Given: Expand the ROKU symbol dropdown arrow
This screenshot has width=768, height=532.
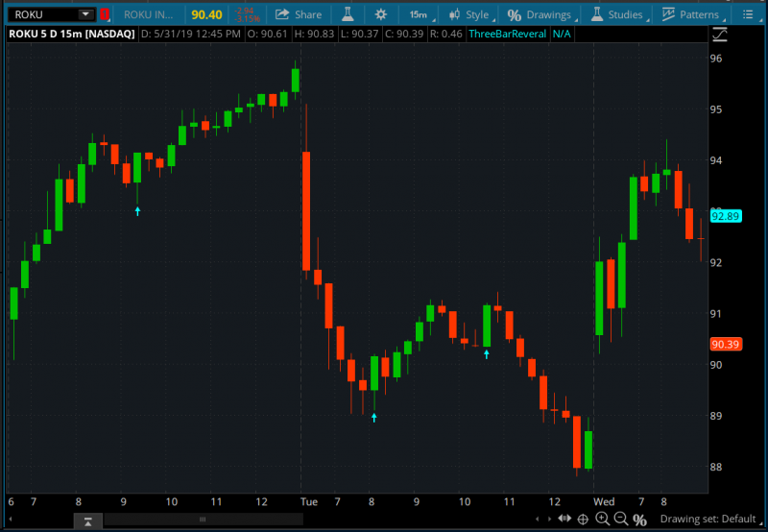Looking at the screenshot, I should pos(85,14).
